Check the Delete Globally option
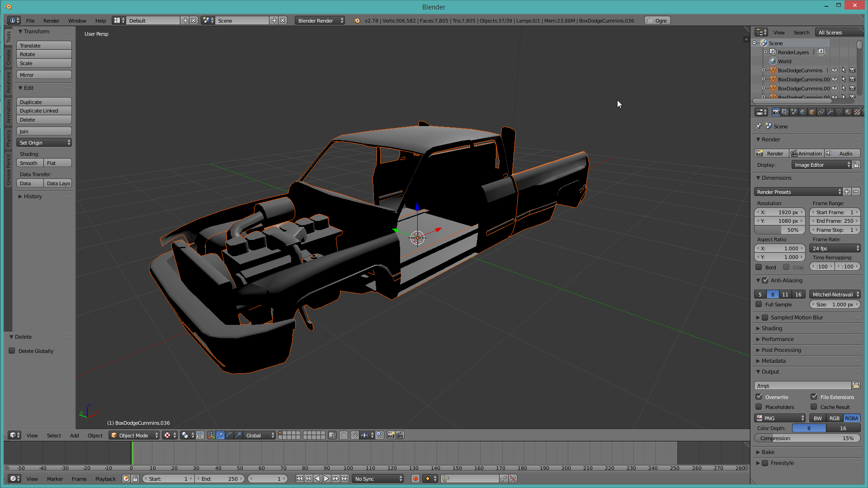The height and width of the screenshot is (488, 868). coord(12,351)
